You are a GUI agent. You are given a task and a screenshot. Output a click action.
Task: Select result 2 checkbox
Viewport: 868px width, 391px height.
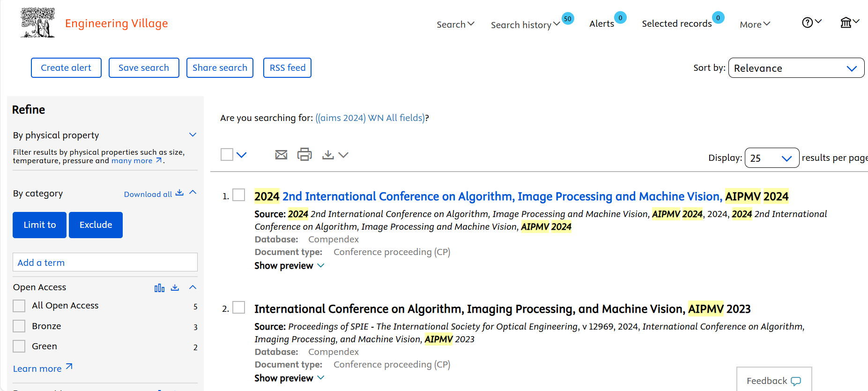(239, 307)
